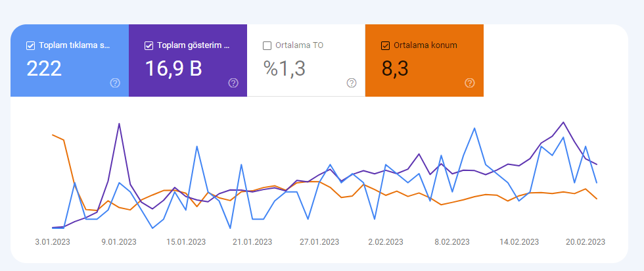This screenshot has height=271, width=644.
Task: Uncheck the Toplam gösterim checkbox
Action: [x=149, y=45]
